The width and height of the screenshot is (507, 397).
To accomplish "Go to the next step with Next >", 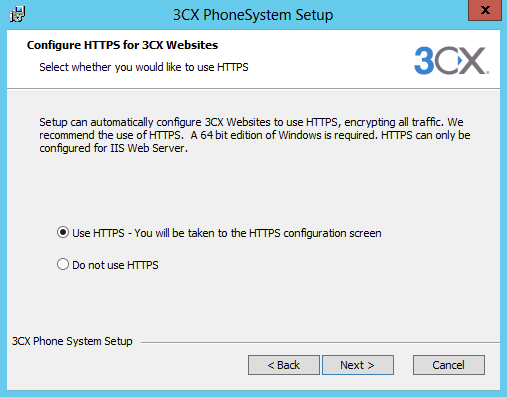I will tap(358, 365).
